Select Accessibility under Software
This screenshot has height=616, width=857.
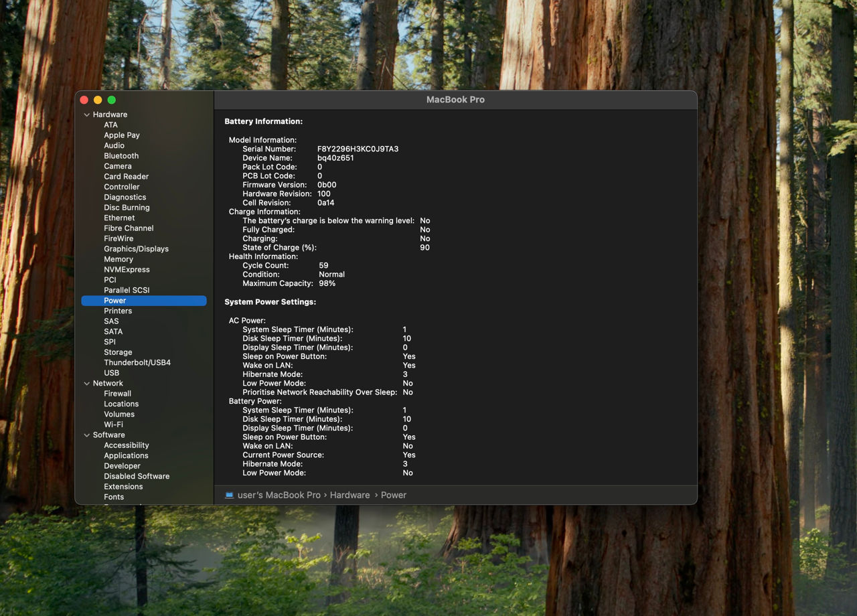coord(127,446)
